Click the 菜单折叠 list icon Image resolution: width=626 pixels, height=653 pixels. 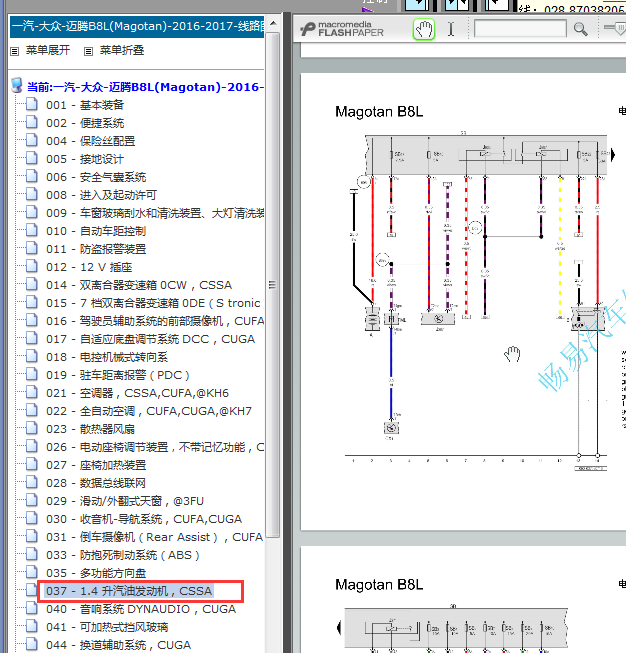pyautogui.click(x=88, y=51)
